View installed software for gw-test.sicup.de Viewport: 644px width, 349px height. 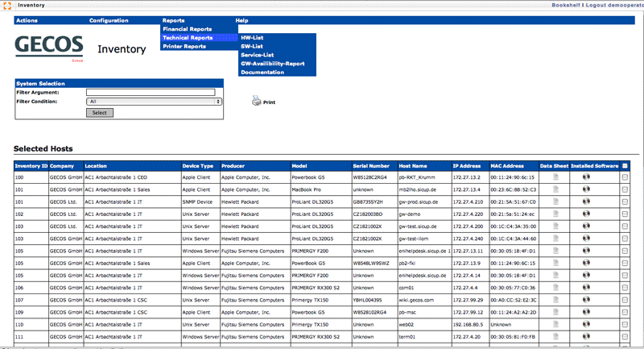[586, 226]
